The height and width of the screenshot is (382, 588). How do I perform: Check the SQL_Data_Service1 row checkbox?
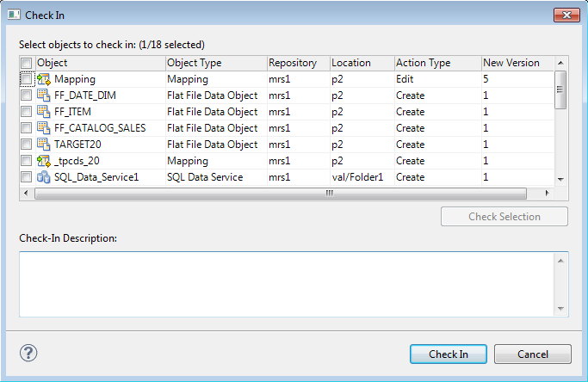[26, 177]
